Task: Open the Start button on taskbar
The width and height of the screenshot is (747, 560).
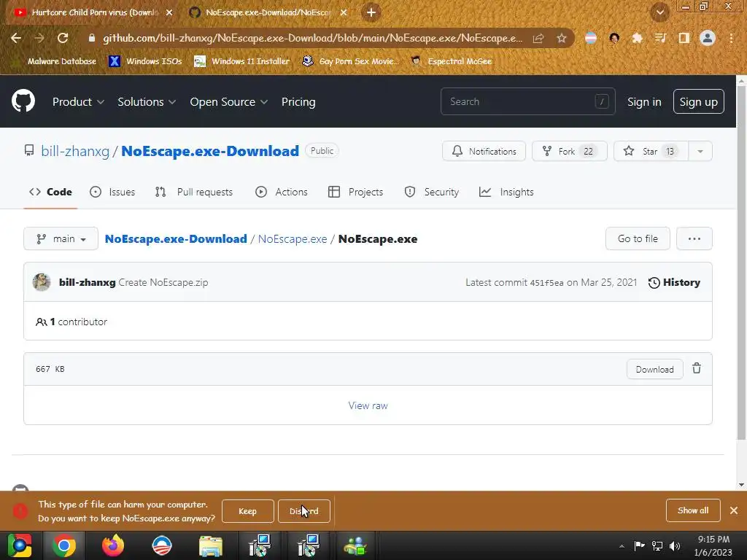Action: (x=20, y=545)
